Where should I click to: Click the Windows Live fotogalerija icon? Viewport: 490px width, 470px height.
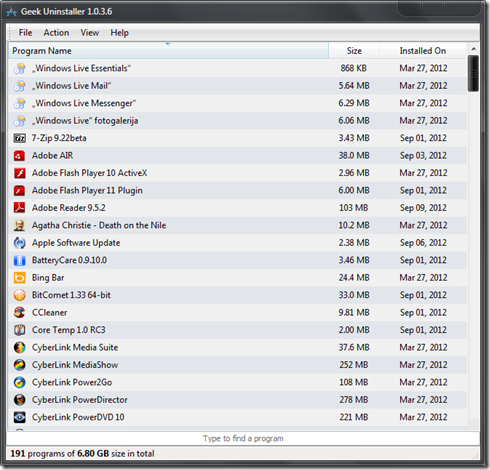pyautogui.click(x=19, y=121)
